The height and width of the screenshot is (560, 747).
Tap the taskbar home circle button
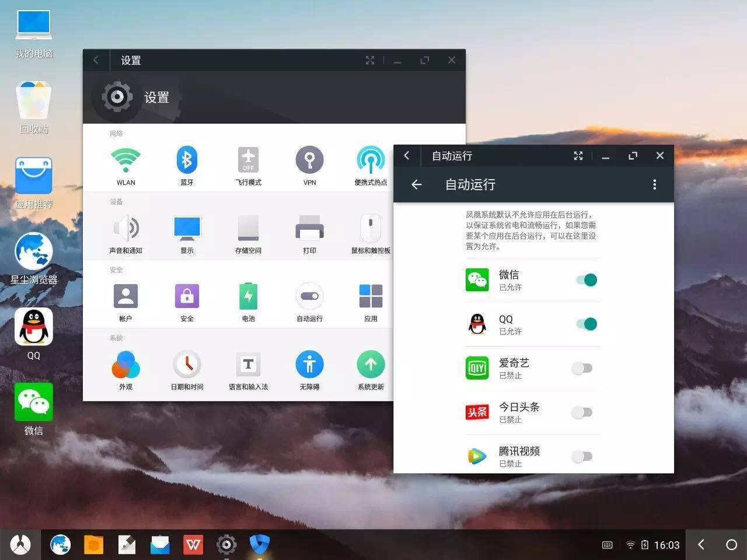click(731, 544)
